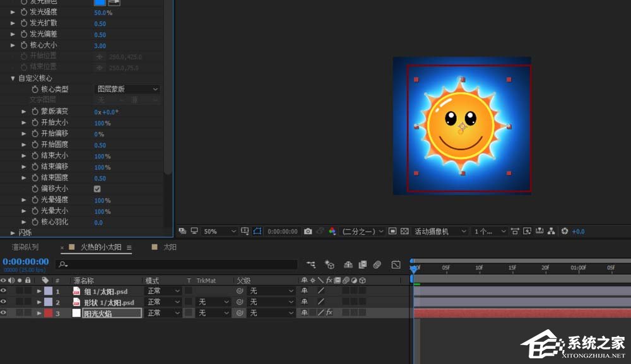Enable the motion blur switch in timeline
This screenshot has width=631, height=364.
(377, 264)
